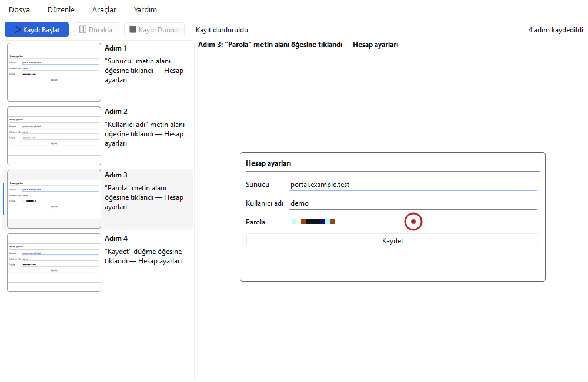The width and height of the screenshot is (588, 382).
Task: Select the Adım 1 thumbnail
Action: coord(54,72)
